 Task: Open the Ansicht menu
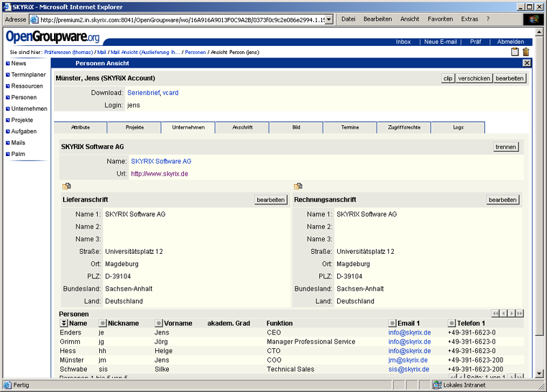pos(410,19)
